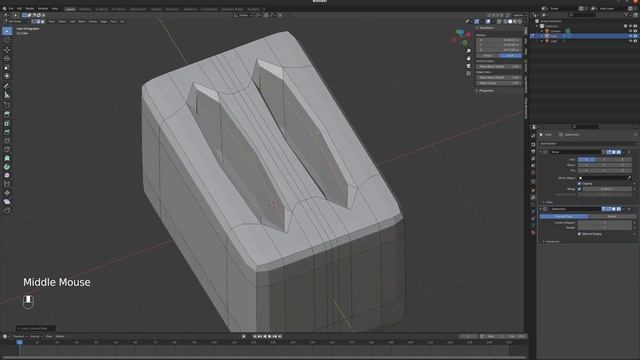Select the Shear tool
Viewport: 640px width, 360px height.
(7, 202)
